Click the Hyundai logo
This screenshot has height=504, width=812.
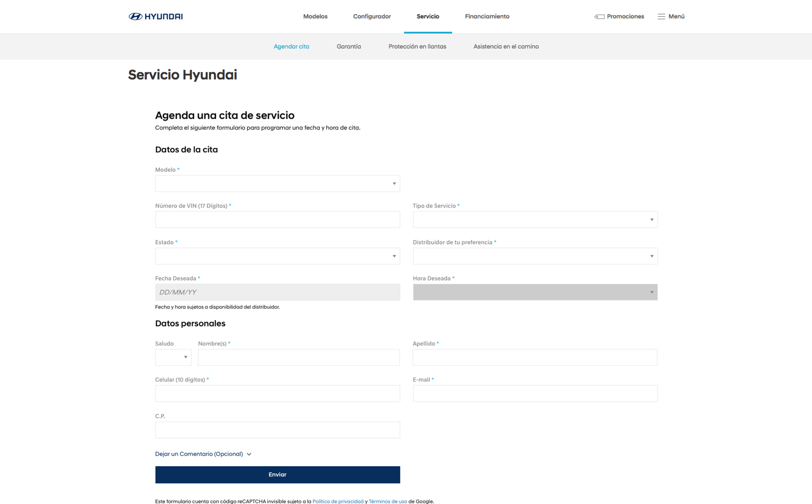[x=155, y=16]
